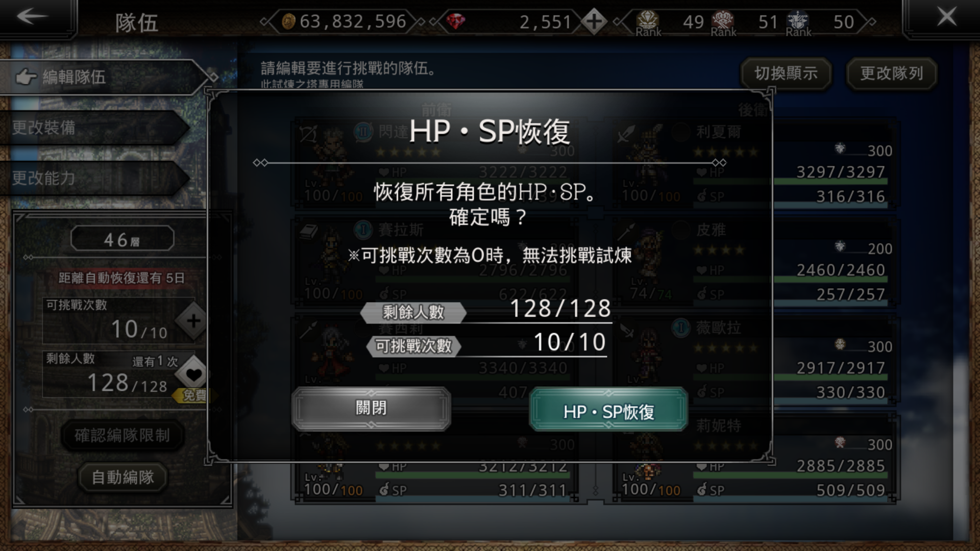Confirm with the teal HP・SP恢復 button

pyautogui.click(x=608, y=410)
